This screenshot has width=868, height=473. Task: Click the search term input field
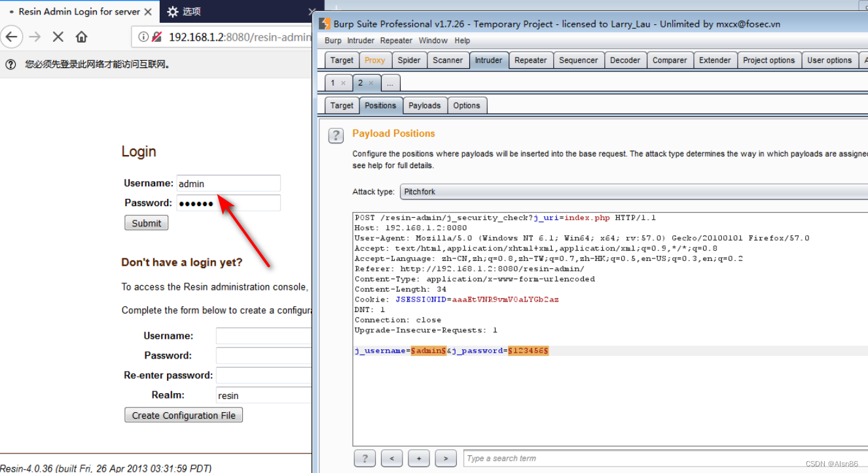666,458
